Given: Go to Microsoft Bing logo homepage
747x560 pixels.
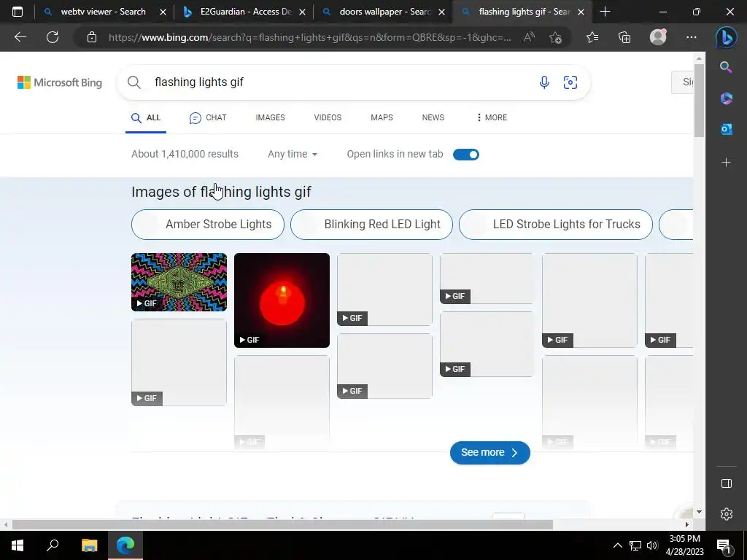Looking at the screenshot, I should pos(60,82).
